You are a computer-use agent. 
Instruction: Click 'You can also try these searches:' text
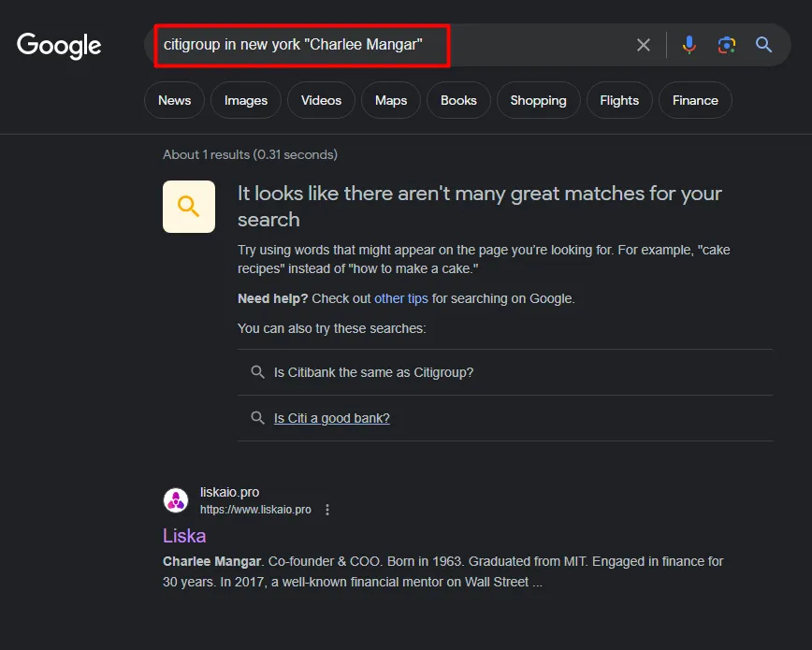pyautogui.click(x=331, y=328)
